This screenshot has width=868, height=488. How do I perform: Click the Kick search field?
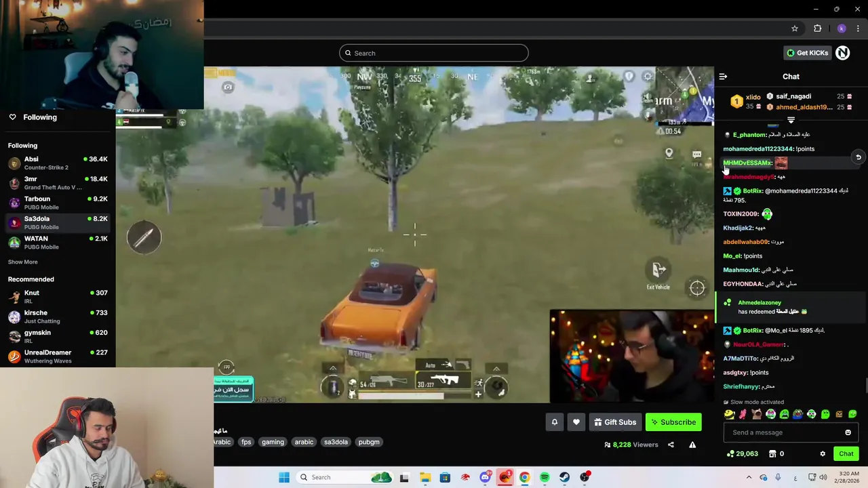tap(434, 53)
